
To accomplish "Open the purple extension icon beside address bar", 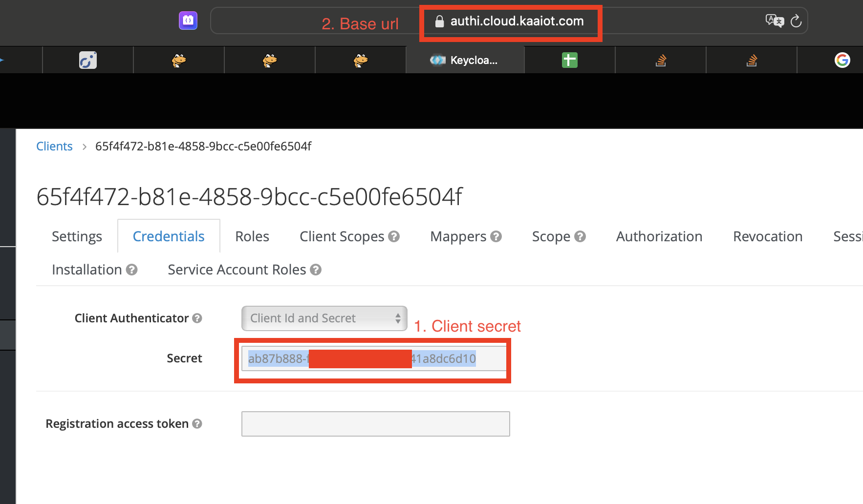I will click(x=188, y=21).
